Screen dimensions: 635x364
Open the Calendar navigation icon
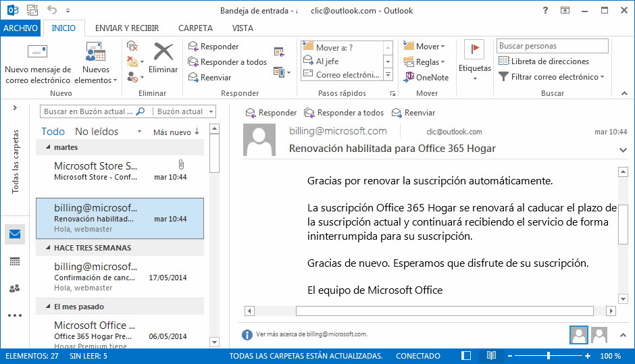15,261
